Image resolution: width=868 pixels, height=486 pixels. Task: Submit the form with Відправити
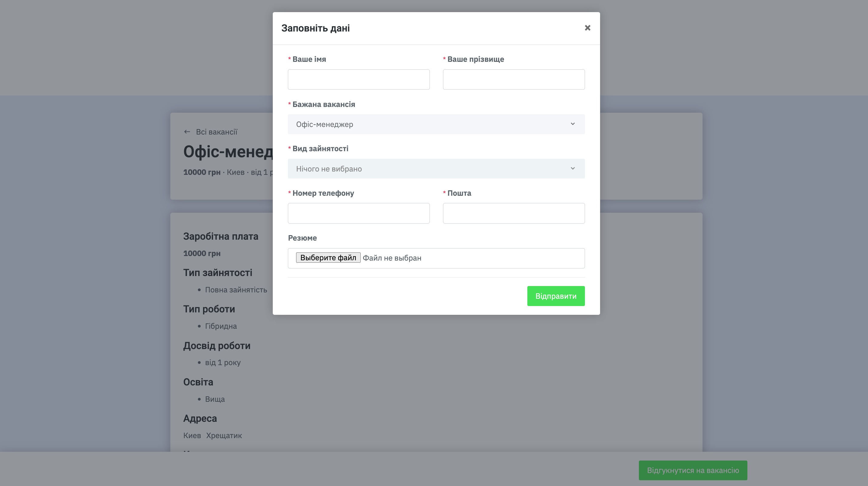(556, 296)
